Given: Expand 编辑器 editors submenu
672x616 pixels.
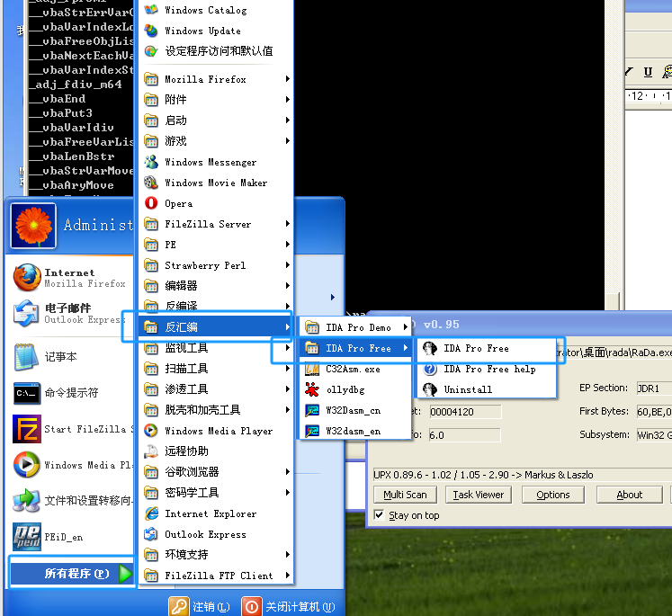Looking at the screenshot, I should 216,286.
